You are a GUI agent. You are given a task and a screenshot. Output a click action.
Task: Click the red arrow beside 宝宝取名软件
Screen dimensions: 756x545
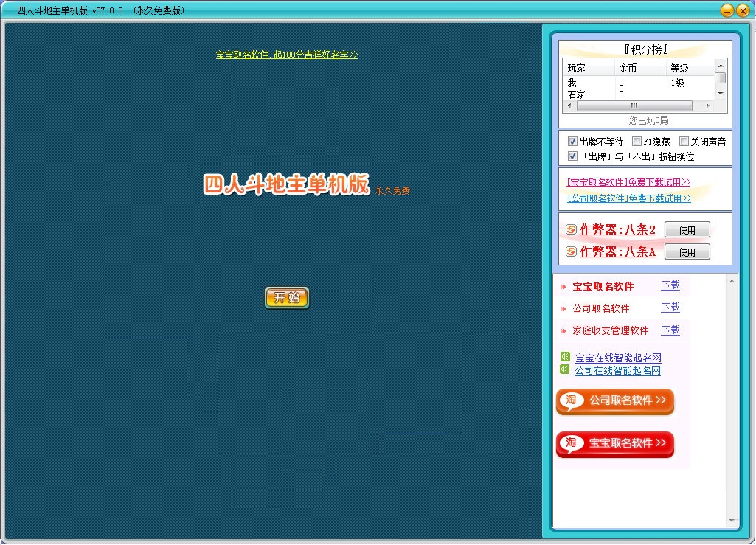[x=563, y=286]
